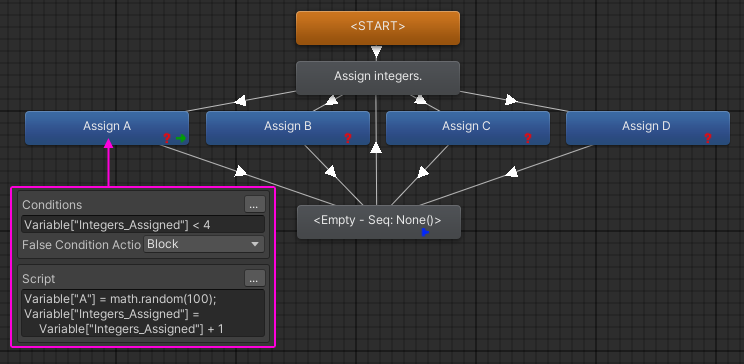Select link arrow from START to Assign integers
The width and height of the screenshot is (744, 364).
coord(376,52)
